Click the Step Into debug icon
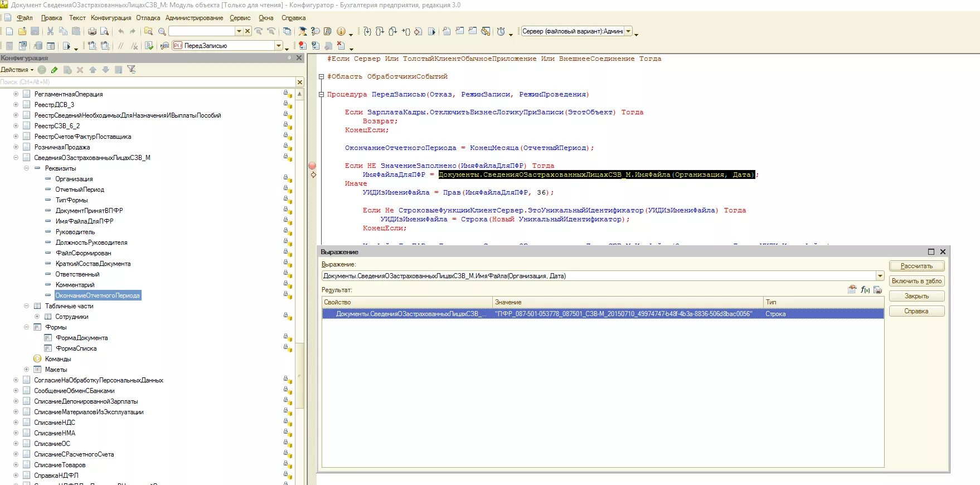This screenshot has width=980, height=485. click(367, 31)
